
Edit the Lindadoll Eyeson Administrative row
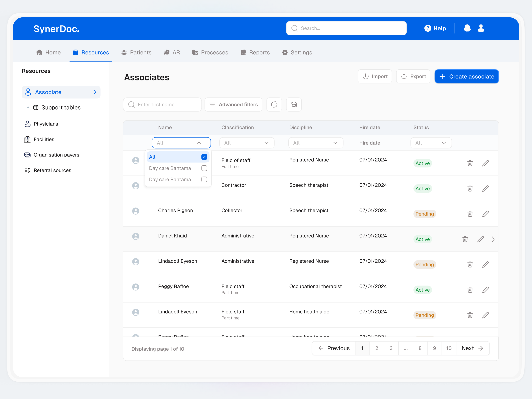[x=485, y=265]
